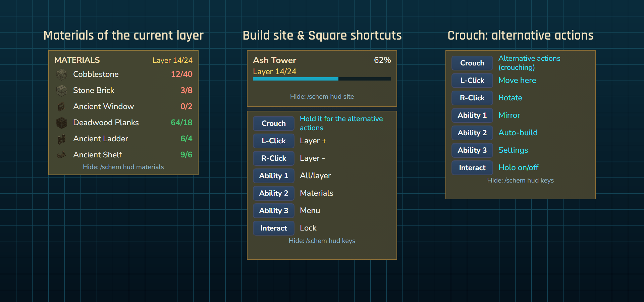Click the 62% completion value
The height and width of the screenshot is (302, 644).
382,60
